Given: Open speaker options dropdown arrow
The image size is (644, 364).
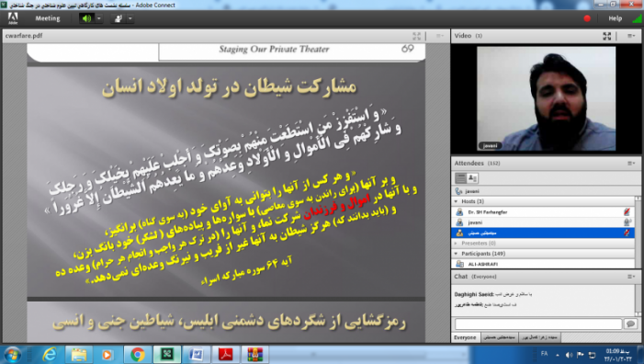Looking at the screenshot, I should (99, 18).
